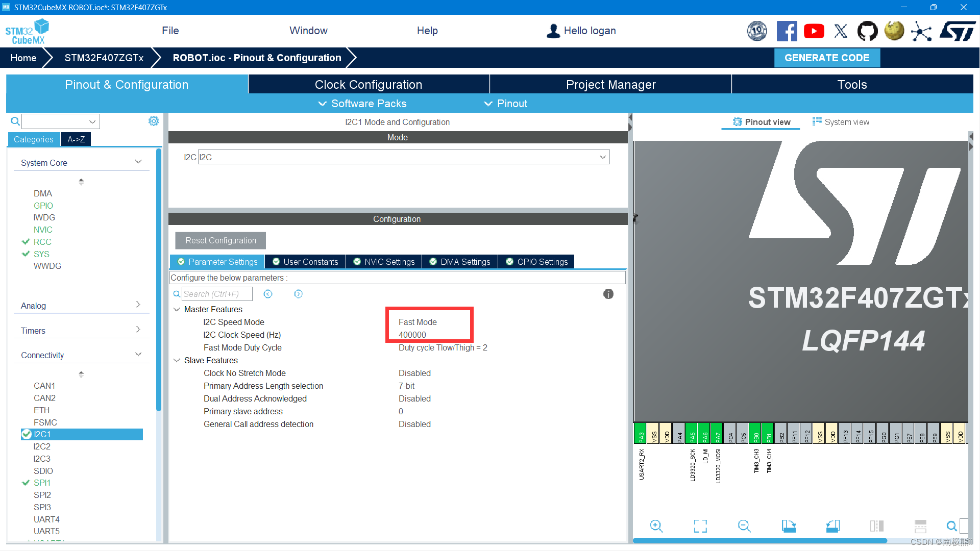The width and height of the screenshot is (980, 551).
Task: Zoom out of the pinout view
Action: pos(744,526)
